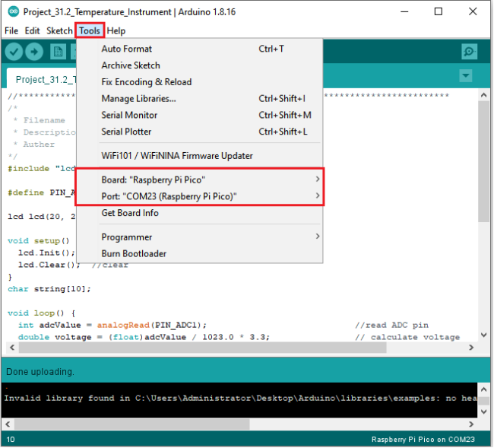Click the "* Filename" comment line
Screen dimensions: 494x448
pyautogui.click(x=39, y=120)
